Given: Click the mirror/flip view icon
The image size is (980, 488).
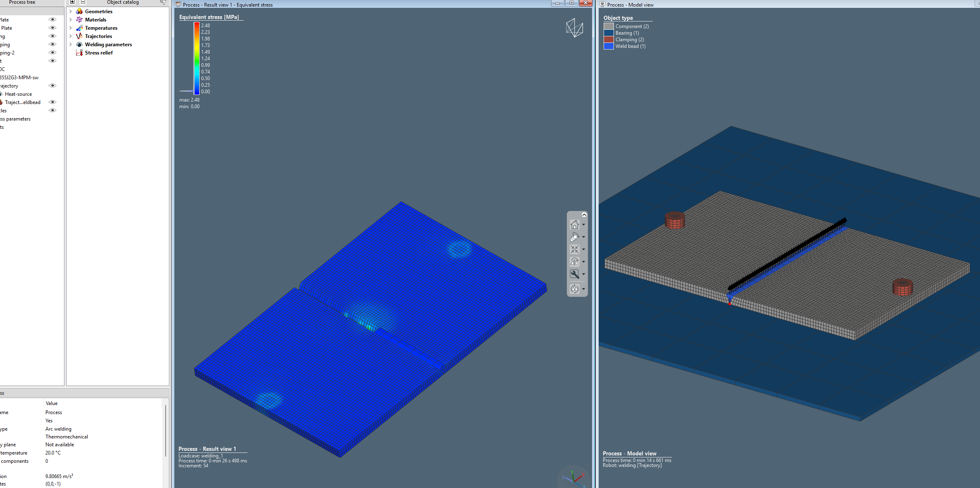Looking at the screenshot, I should (x=574, y=262).
